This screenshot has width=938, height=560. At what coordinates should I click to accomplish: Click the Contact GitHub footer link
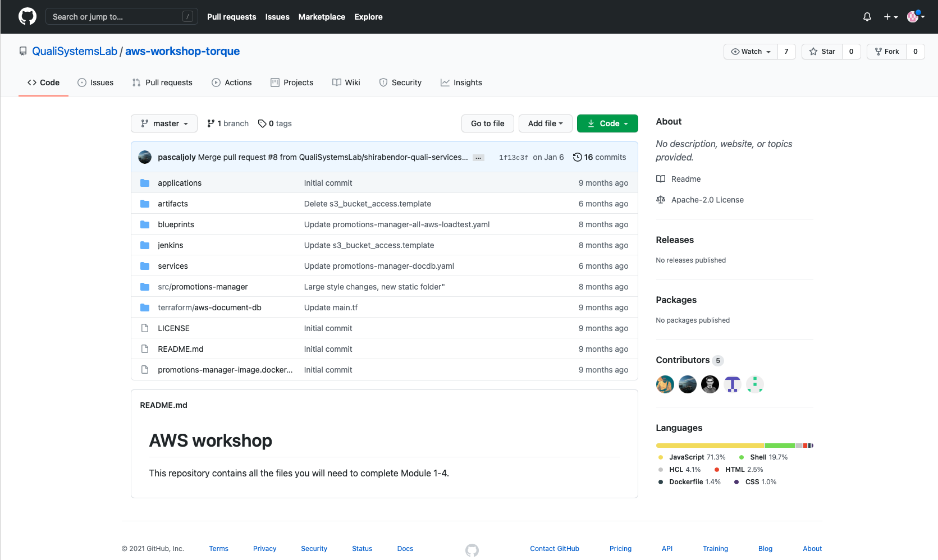pyautogui.click(x=555, y=549)
